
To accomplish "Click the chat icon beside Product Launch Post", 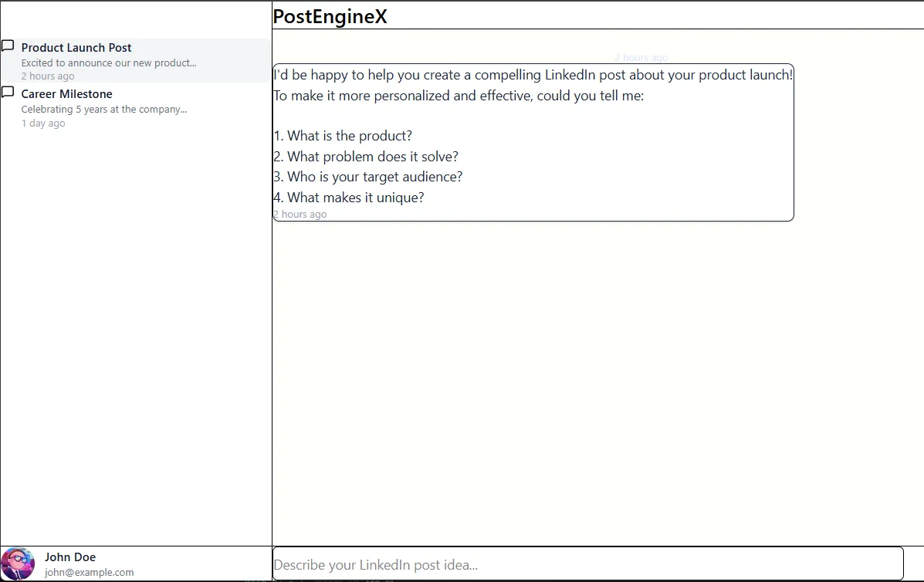I will point(8,46).
